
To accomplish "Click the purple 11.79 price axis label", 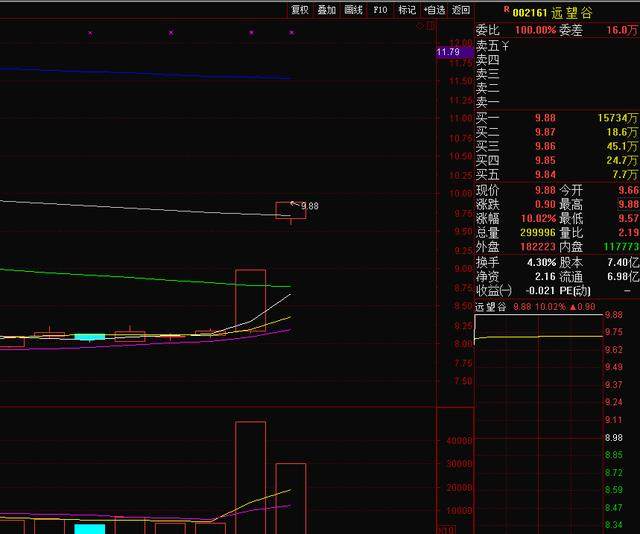I will pos(448,52).
